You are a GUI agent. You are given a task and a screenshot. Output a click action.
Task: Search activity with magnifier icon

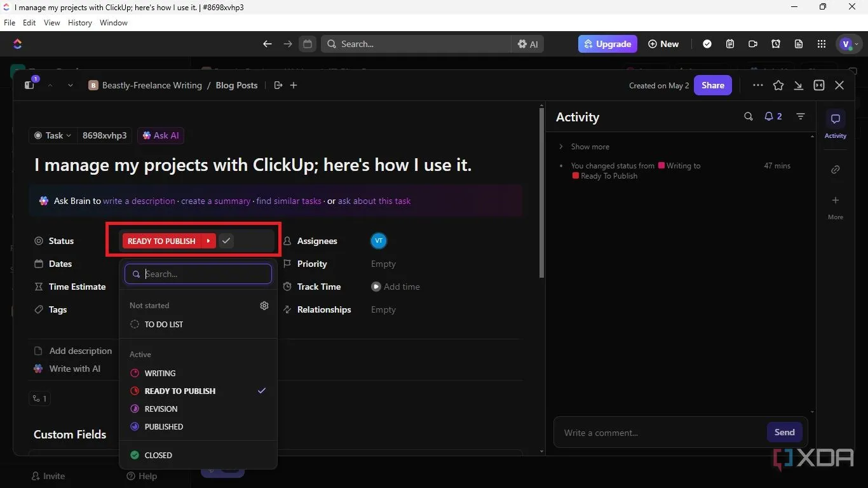[749, 116]
